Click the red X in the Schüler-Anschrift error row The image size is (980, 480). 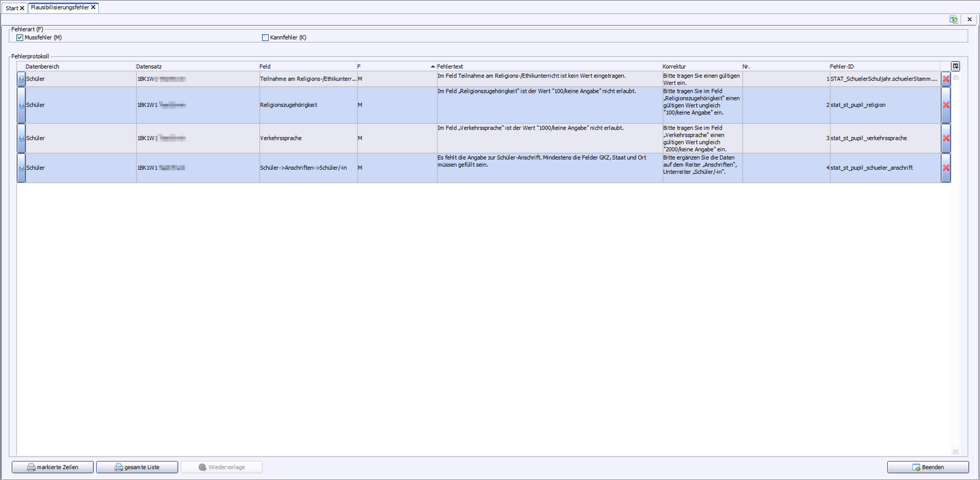(946, 168)
